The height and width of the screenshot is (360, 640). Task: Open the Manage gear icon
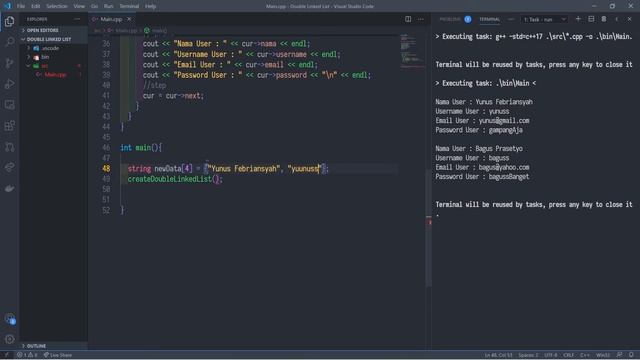point(9,339)
